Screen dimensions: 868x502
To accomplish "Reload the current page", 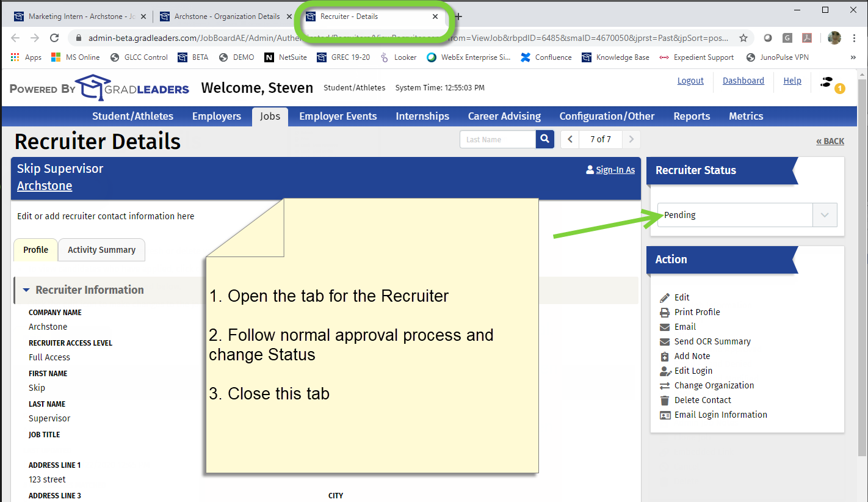I will tap(54, 38).
